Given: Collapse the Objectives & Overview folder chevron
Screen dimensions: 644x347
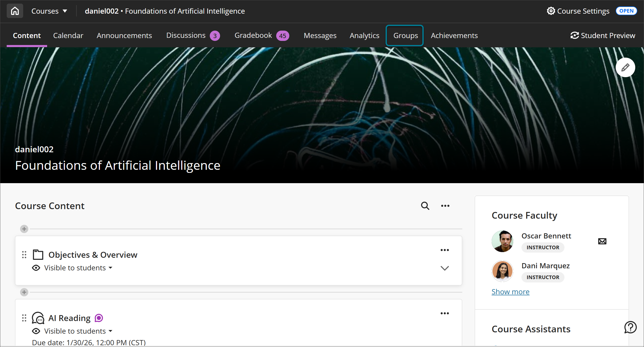Looking at the screenshot, I should 445,268.
